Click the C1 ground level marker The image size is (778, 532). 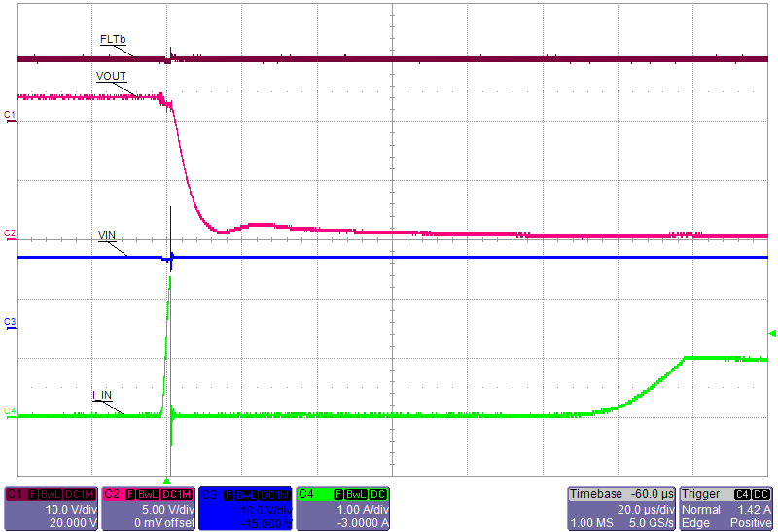pyautogui.click(x=10, y=116)
